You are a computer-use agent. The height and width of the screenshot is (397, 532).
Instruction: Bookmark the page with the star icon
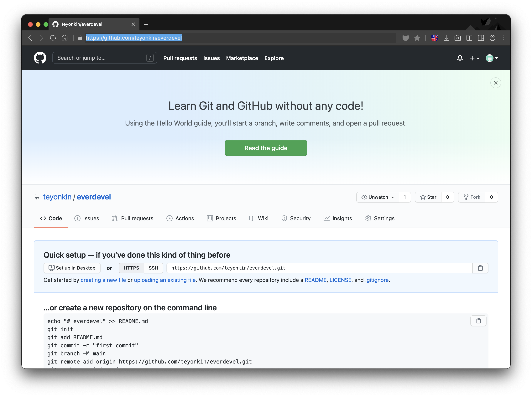(x=417, y=38)
